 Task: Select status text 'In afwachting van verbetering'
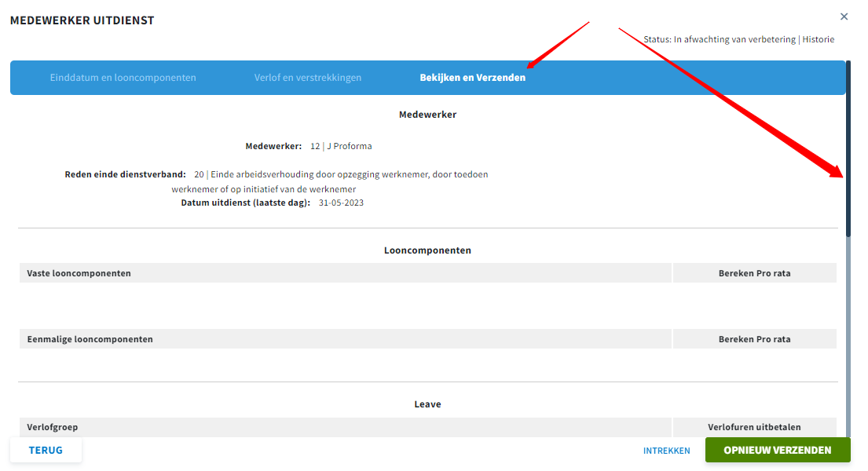[734, 39]
